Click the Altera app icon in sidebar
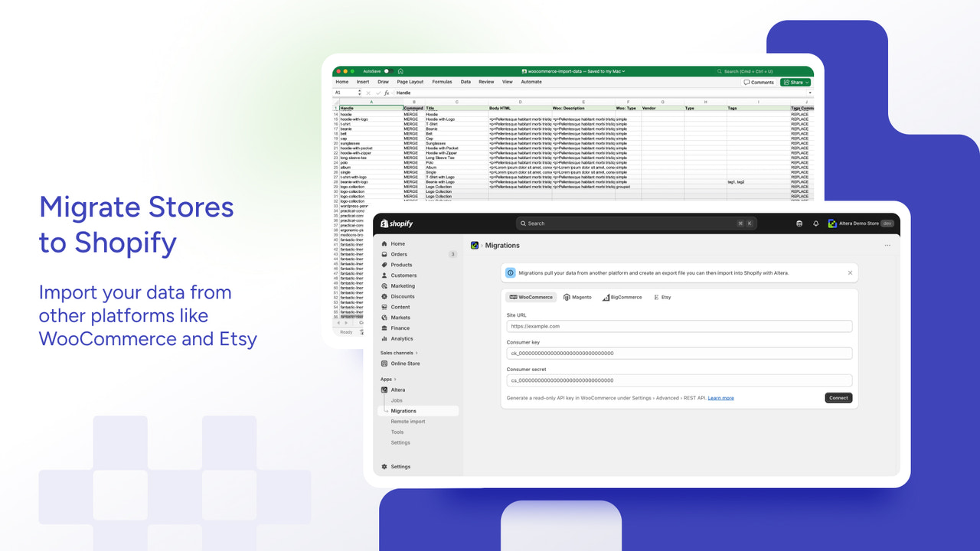Image resolution: width=980 pixels, height=551 pixels. (x=384, y=390)
